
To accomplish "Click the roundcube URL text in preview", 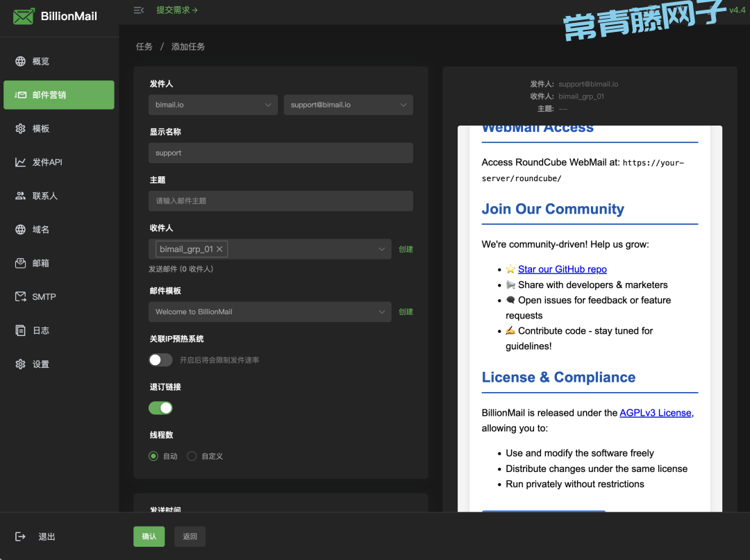I will pyautogui.click(x=583, y=171).
